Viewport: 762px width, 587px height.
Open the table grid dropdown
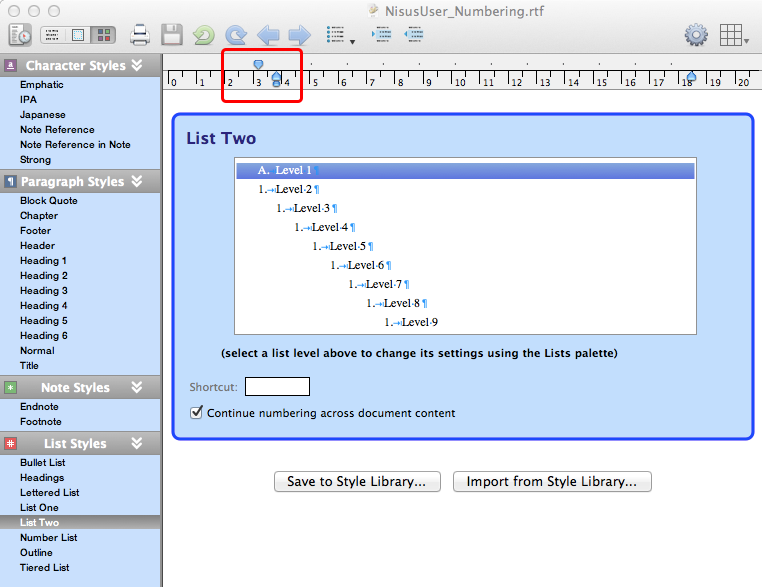733,35
